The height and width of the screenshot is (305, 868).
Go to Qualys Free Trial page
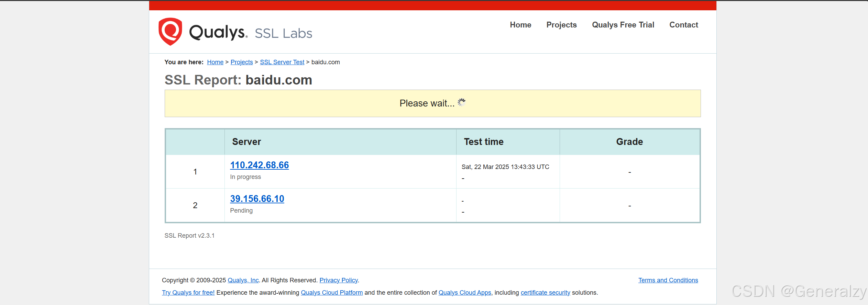623,25
